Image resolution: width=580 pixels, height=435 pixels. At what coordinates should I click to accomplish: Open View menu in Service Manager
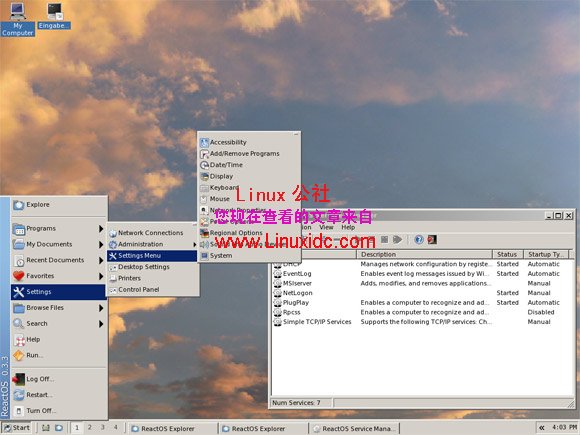(x=326, y=227)
